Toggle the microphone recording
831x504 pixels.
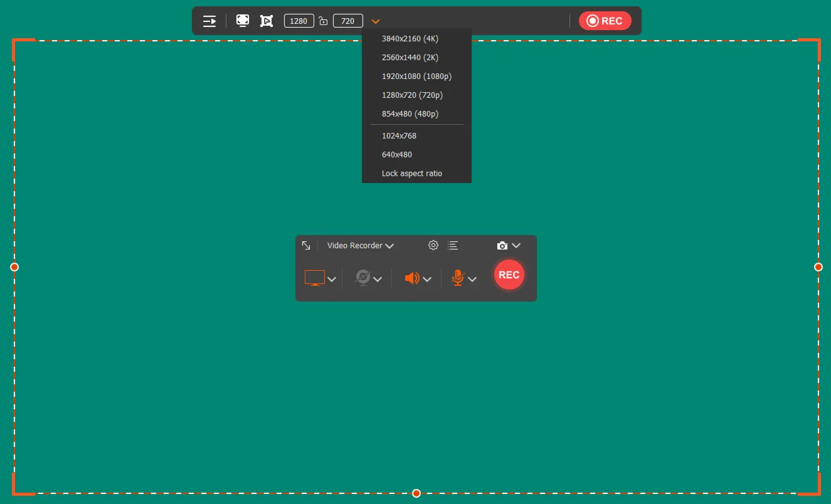(x=458, y=278)
